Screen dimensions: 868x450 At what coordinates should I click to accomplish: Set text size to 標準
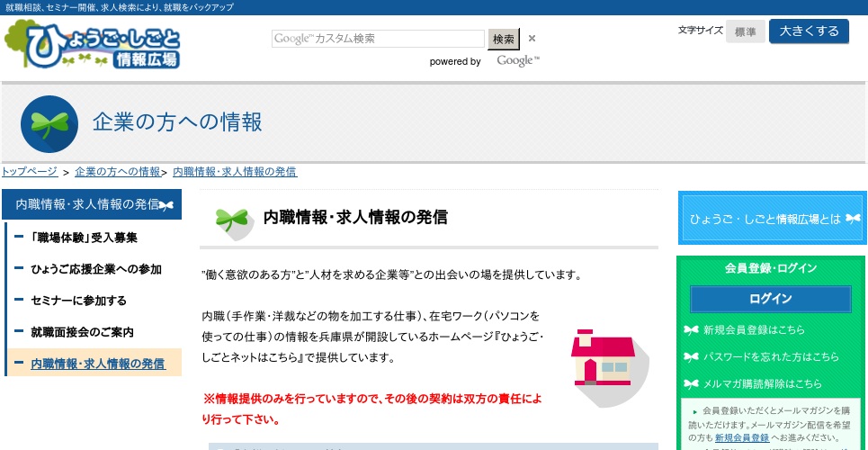745,31
